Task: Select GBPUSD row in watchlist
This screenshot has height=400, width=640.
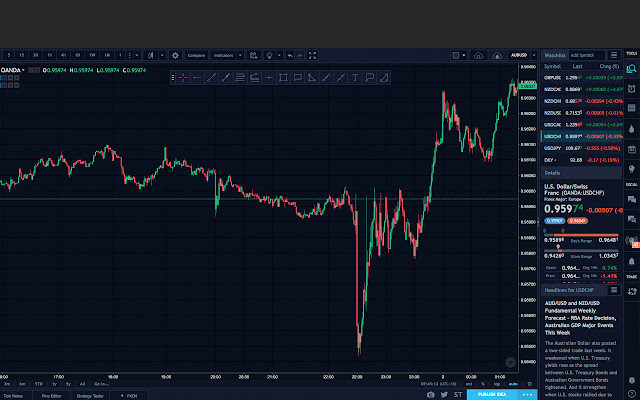Action: tap(582, 78)
